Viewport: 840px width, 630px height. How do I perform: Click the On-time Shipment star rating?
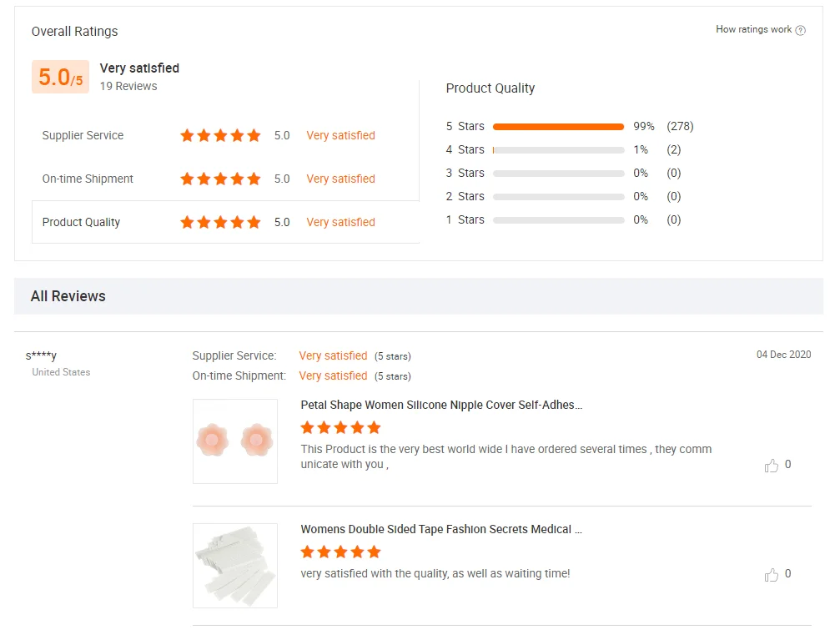coord(220,179)
